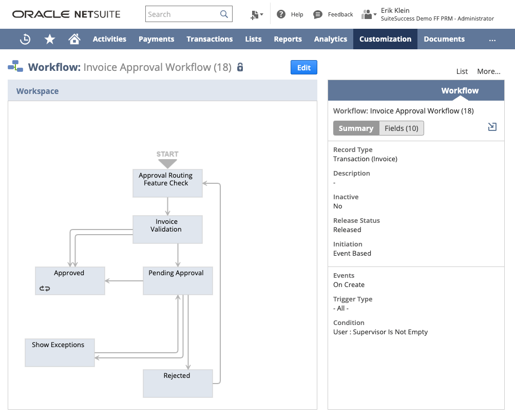Open the Transactions menu
515x420 pixels.
coord(209,39)
